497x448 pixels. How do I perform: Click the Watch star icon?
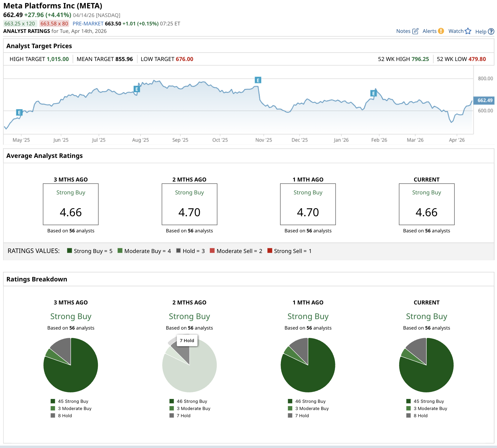pyautogui.click(x=468, y=31)
